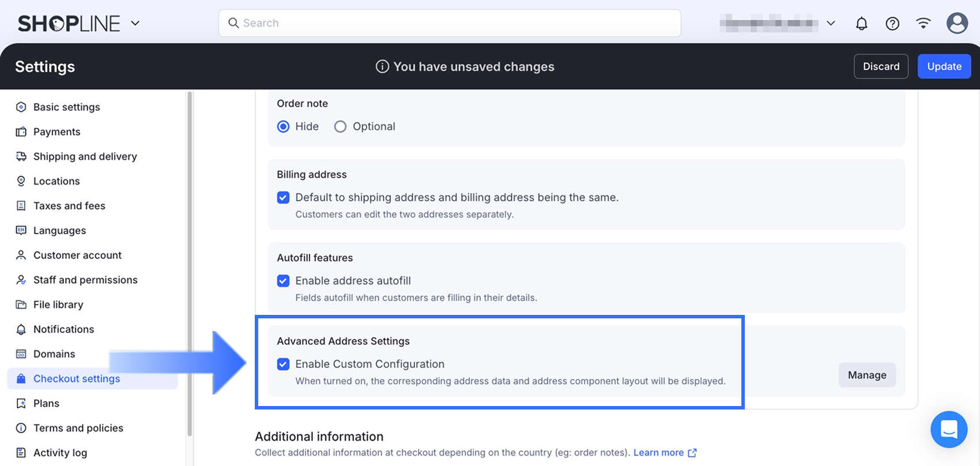Click the Autofill features heading

315,258
